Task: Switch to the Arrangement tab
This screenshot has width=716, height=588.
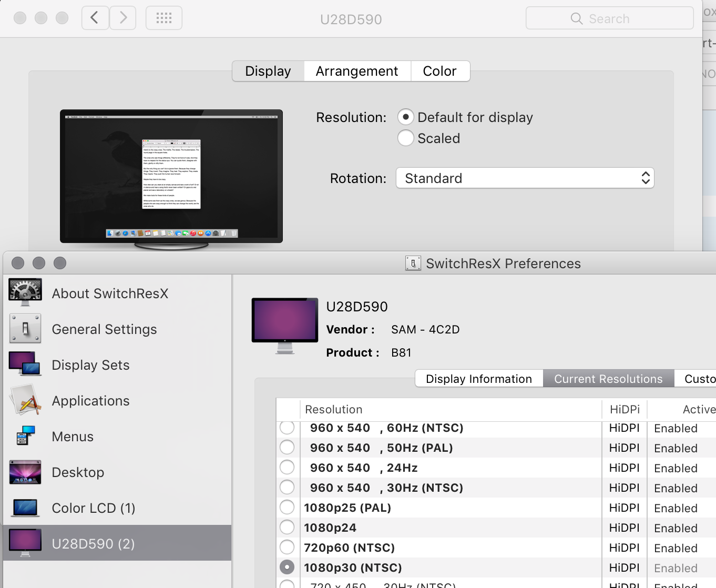Action: (357, 71)
